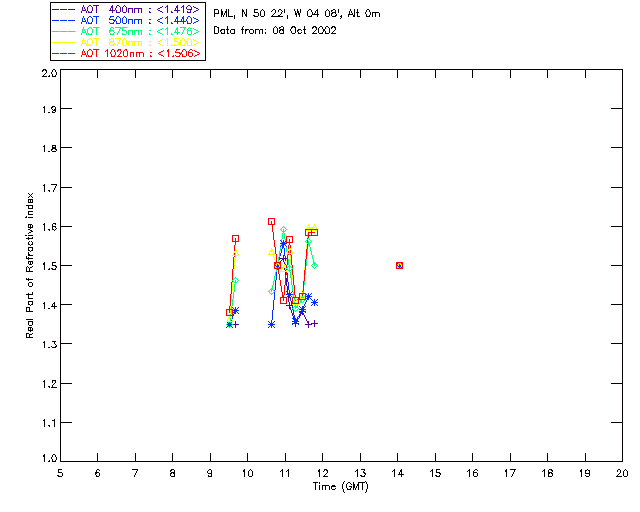Click the 'Real Part of Refractive index' axis label
The height and width of the screenshot is (512, 640).
pos(29,265)
